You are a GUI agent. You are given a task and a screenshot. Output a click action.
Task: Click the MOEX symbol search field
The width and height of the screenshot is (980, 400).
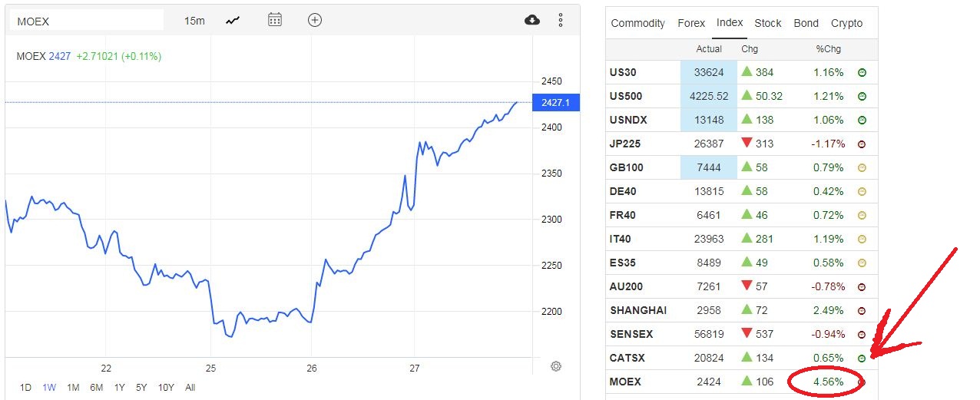click(86, 21)
